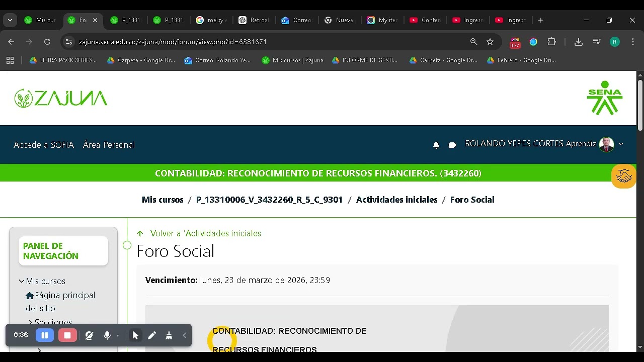Open ULTRA PACK SERIES bookmark
The width and height of the screenshot is (644, 362).
coord(63,60)
